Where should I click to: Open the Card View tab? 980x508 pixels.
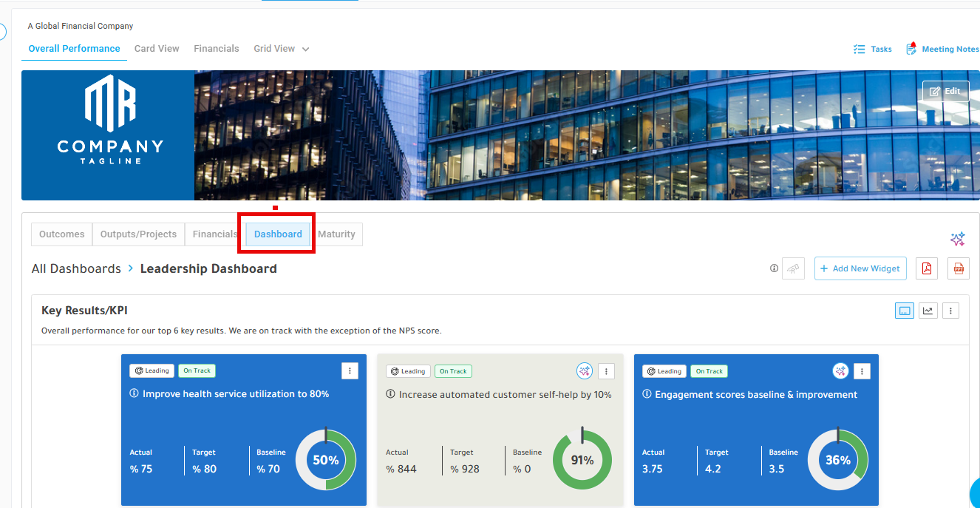tap(157, 49)
